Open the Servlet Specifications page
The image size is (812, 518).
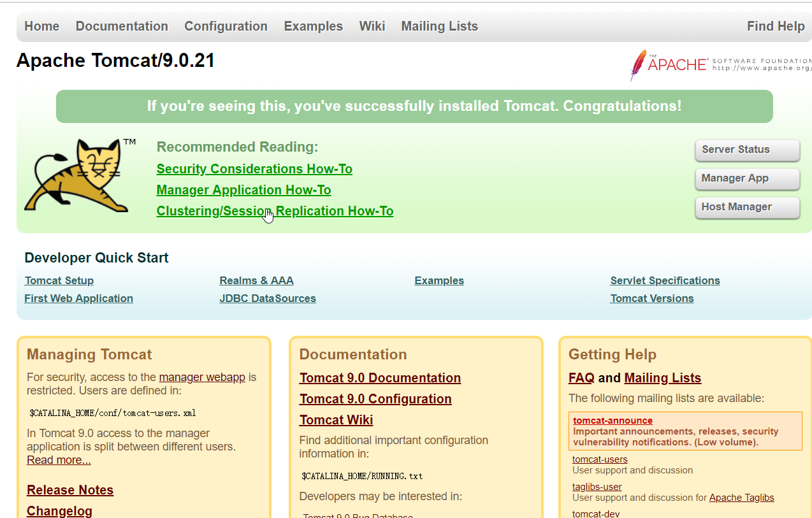[x=665, y=280]
